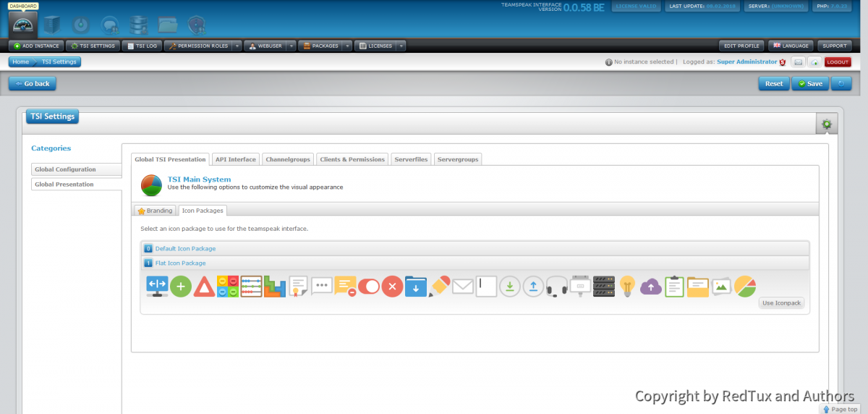Click the Add Instance button
868x414 pixels.
point(35,46)
